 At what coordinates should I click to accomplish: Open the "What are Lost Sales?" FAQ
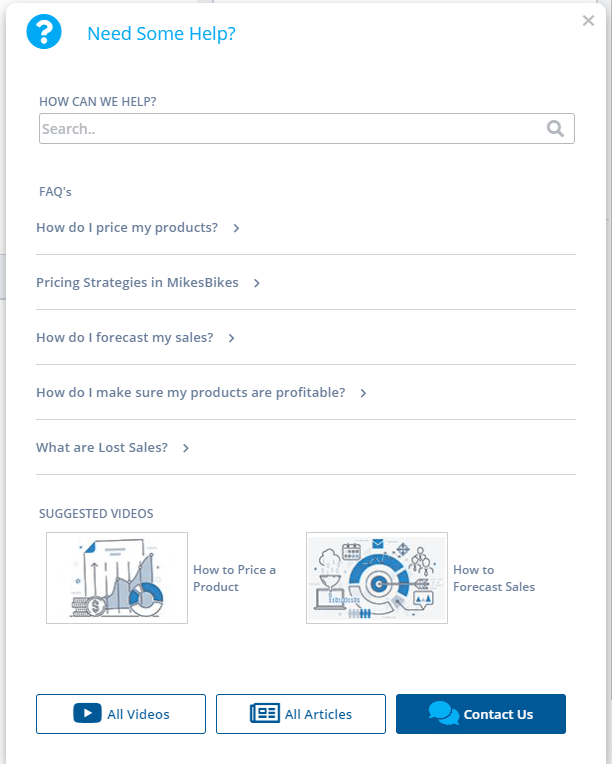click(102, 447)
